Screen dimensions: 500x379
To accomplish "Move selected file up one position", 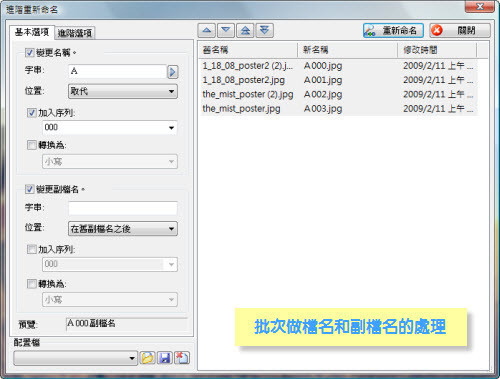I will [x=207, y=31].
